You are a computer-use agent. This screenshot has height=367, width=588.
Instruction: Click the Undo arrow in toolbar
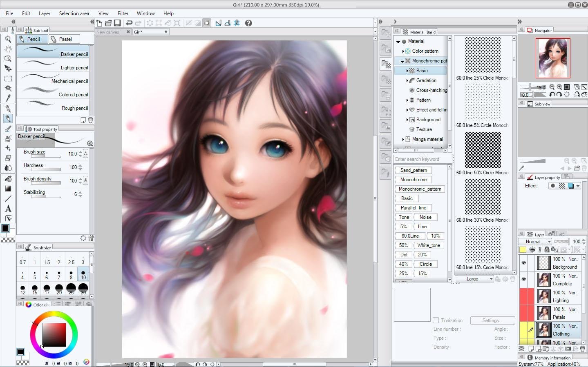coord(129,23)
